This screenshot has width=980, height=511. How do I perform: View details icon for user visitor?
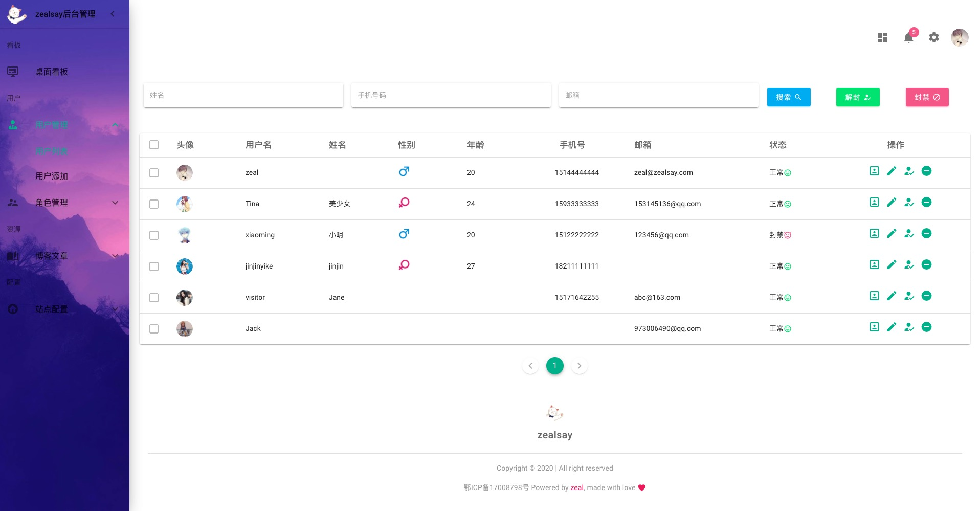(874, 296)
